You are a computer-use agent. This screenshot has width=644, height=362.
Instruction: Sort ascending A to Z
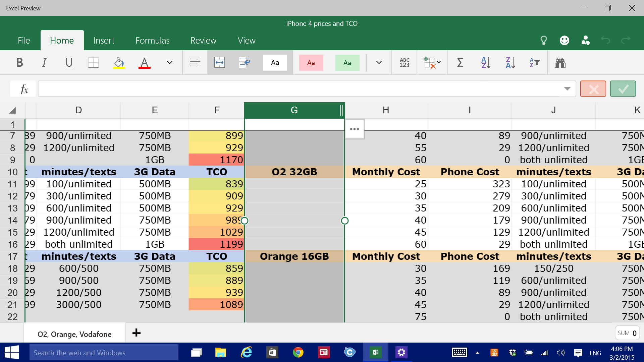tap(486, 63)
